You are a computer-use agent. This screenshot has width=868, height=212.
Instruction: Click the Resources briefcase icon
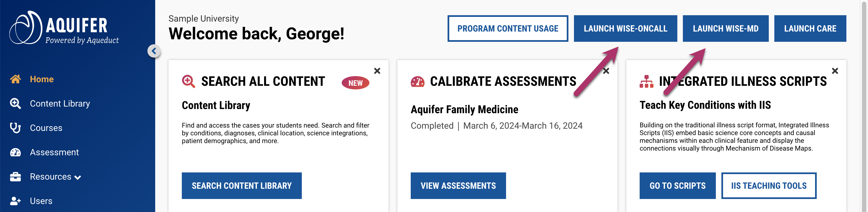pyautogui.click(x=16, y=177)
